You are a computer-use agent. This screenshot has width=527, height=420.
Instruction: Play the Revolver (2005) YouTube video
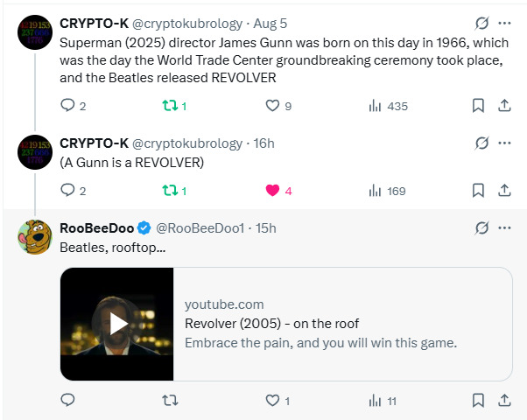coord(117,324)
